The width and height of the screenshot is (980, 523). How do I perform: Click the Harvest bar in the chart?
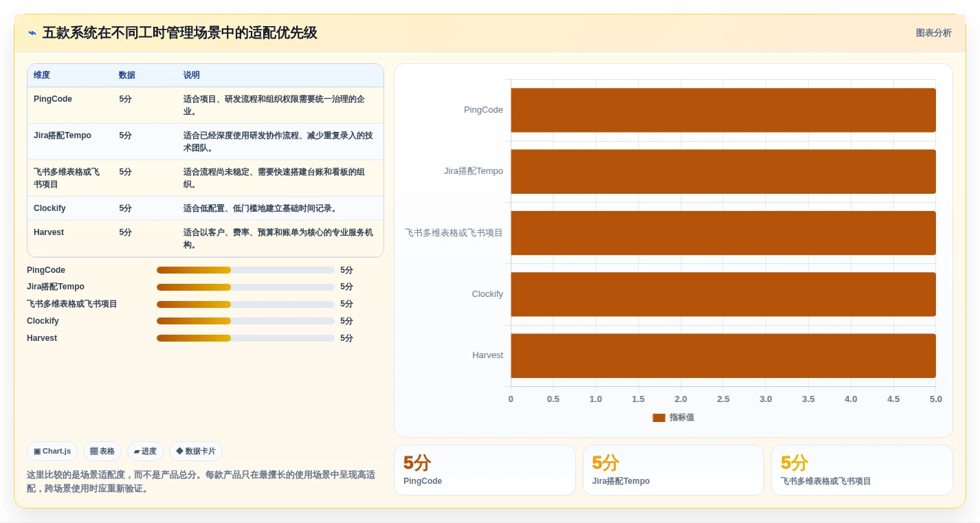723,355
